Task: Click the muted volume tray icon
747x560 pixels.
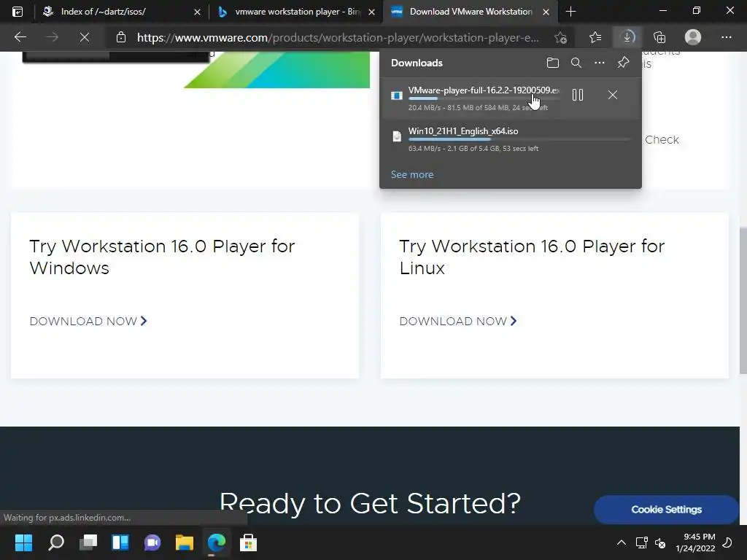Action: (659, 542)
